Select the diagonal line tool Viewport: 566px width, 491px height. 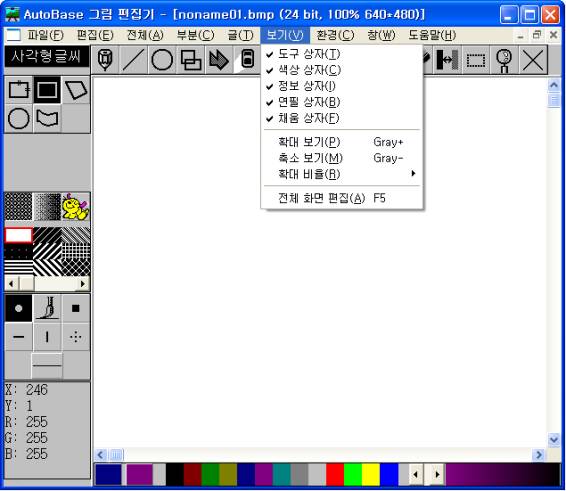pos(134,60)
